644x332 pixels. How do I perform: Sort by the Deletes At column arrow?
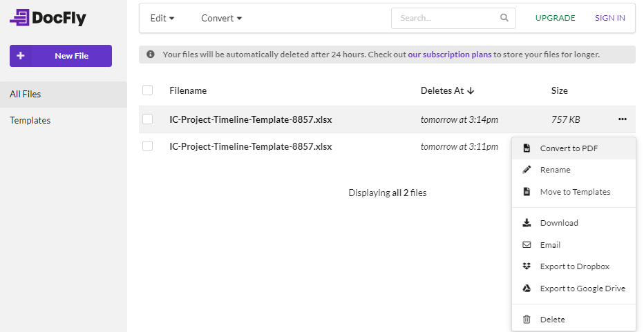471,91
